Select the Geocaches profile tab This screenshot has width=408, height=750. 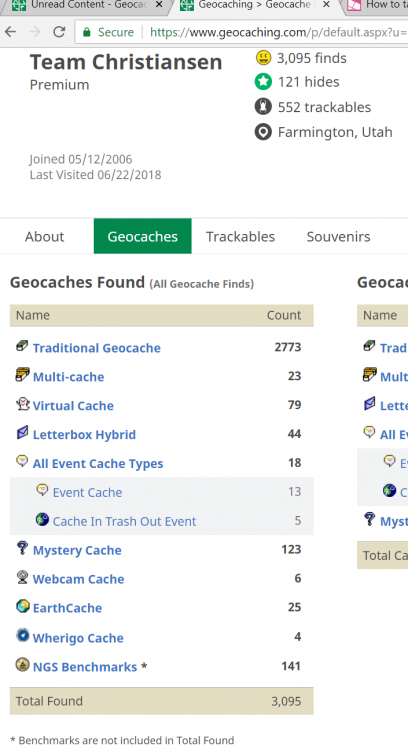(143, 236)
